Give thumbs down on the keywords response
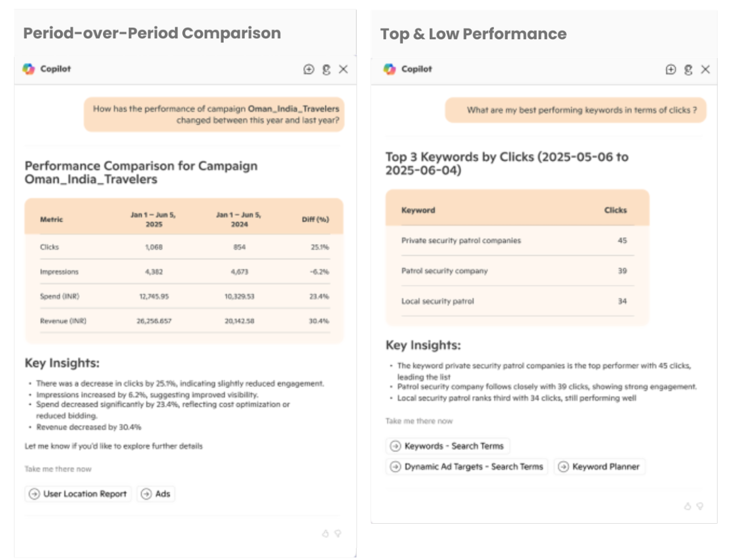Screen dimensions: 729x560 pyautogui.click(x=699, y=507)
